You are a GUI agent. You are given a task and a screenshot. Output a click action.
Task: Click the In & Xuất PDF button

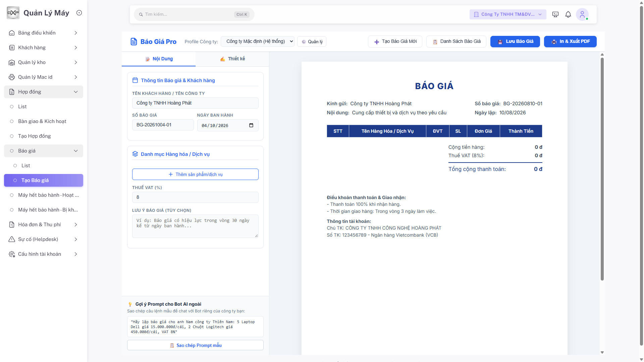570,42
